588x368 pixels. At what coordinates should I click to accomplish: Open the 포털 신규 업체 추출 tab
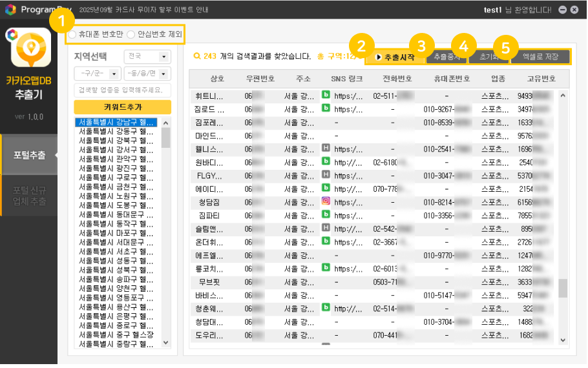click(29, 196)
